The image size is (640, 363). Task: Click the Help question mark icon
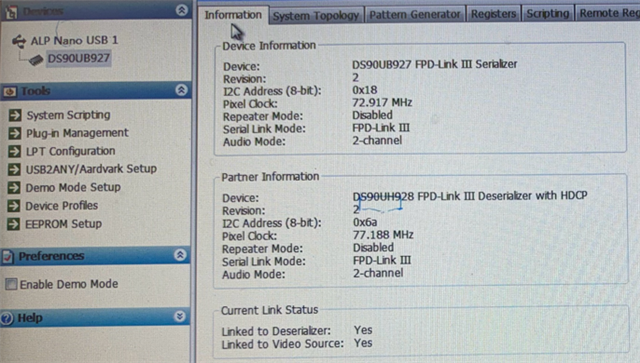pos(7,318)
